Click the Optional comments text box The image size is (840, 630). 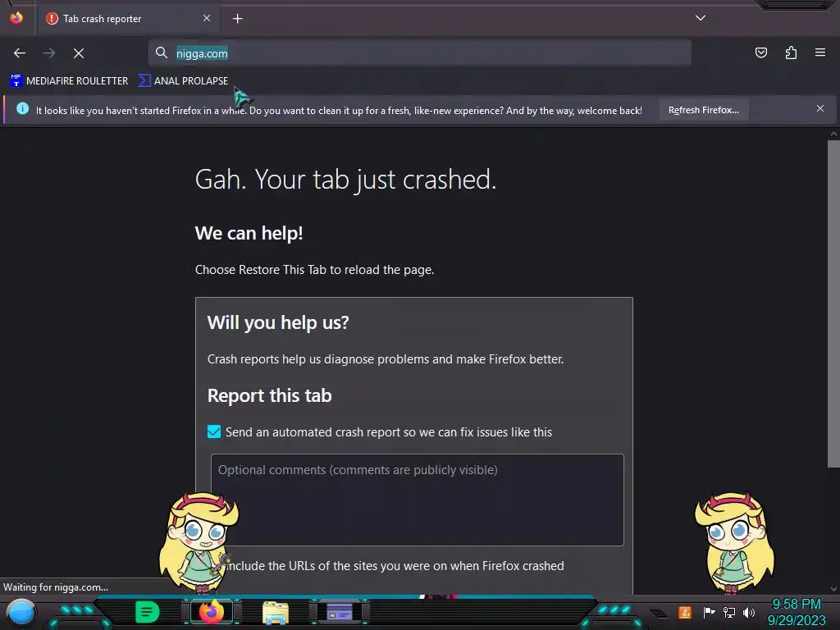coord(418,500)
